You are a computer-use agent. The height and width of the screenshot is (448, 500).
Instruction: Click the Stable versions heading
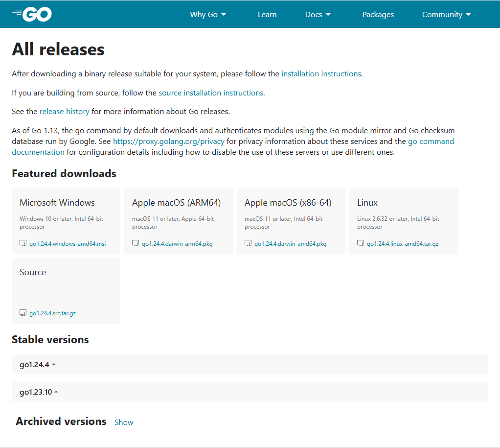[50, 339]
